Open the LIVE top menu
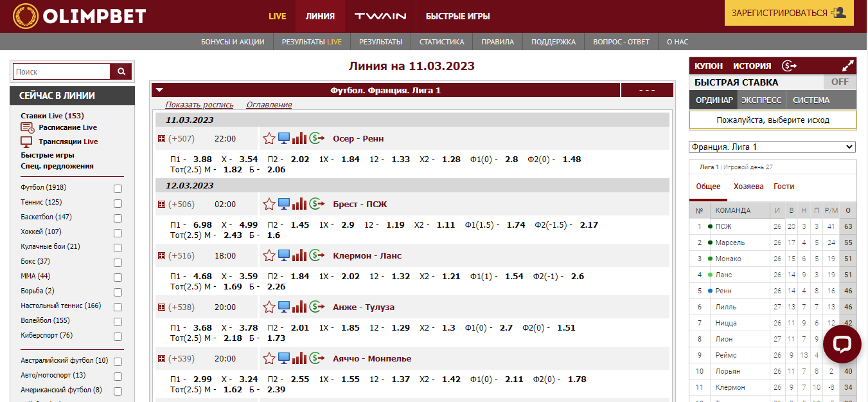This screenshot has height=402, width=868. coord(278,16)
